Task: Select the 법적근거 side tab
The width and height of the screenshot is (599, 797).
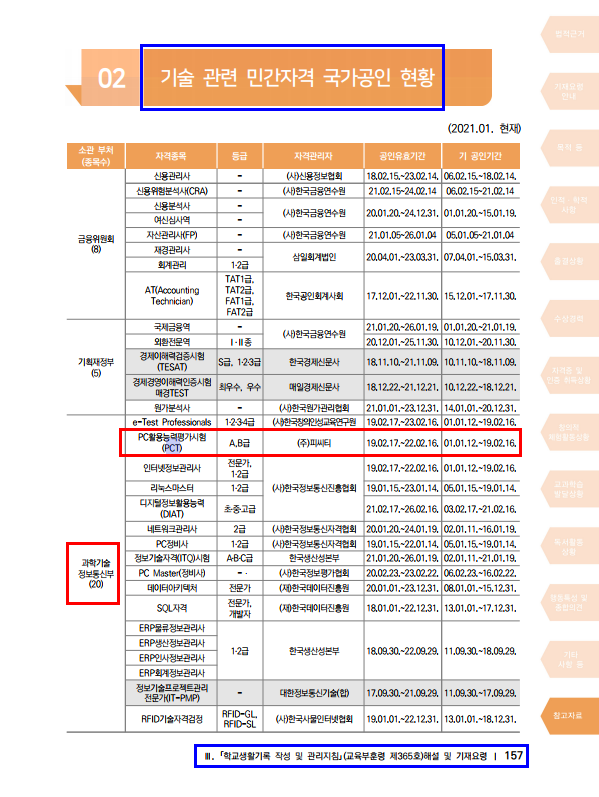Action: [x=570, y=34]
